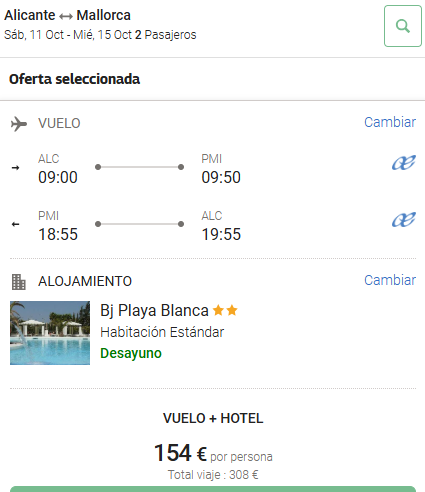Click the return left arrow icon
This screenshot has width=425, height=492.
15,224
